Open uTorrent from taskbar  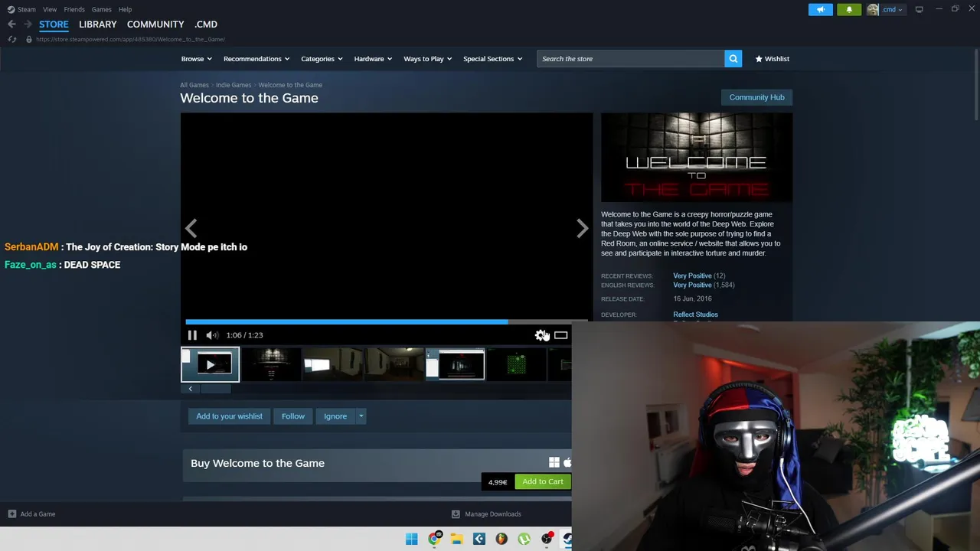(x=524, y=539)
